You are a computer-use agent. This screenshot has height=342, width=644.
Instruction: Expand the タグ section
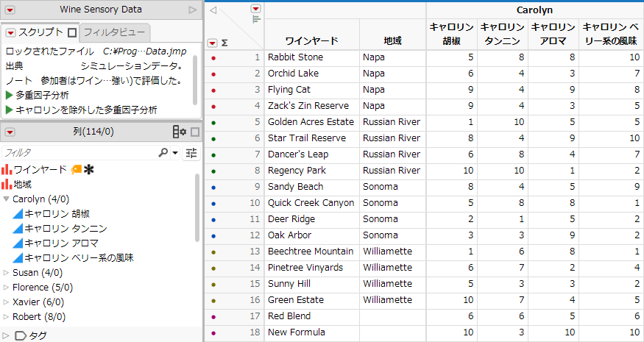tap(6, 335)
